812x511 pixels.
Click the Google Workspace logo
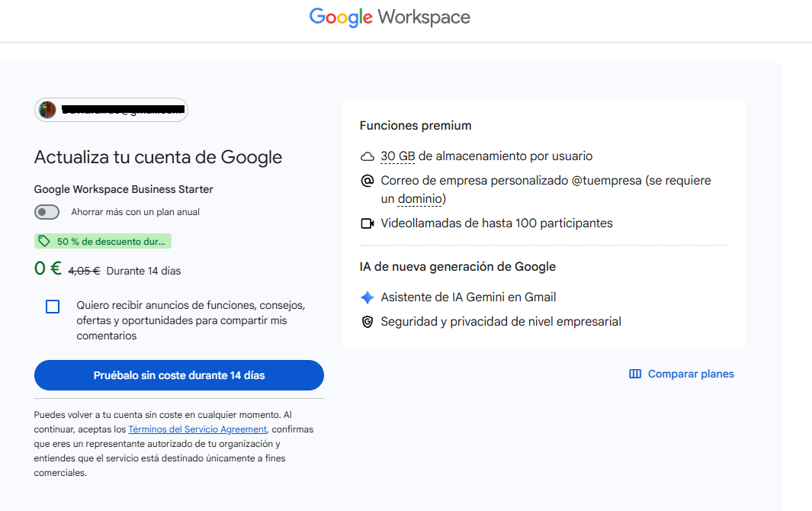pyautogui.click(x=390, y=18)
